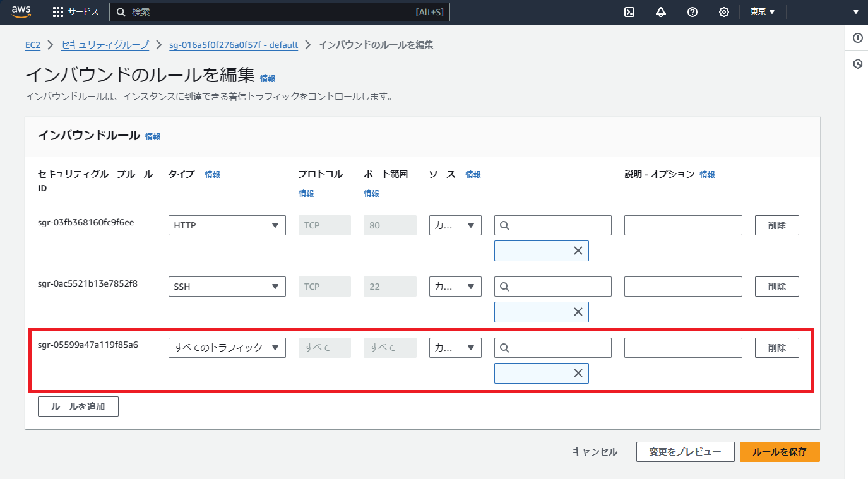Viewport: 868px width, 479px height.
Task: Select rule ID sgr-05599a47a119f85a6 text
Action: click(88, 345)
